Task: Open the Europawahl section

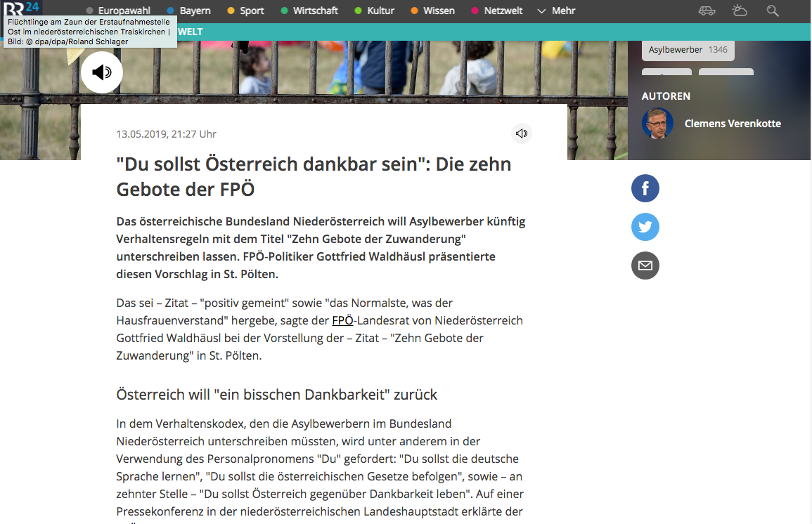Action: [x=122, y=11]
